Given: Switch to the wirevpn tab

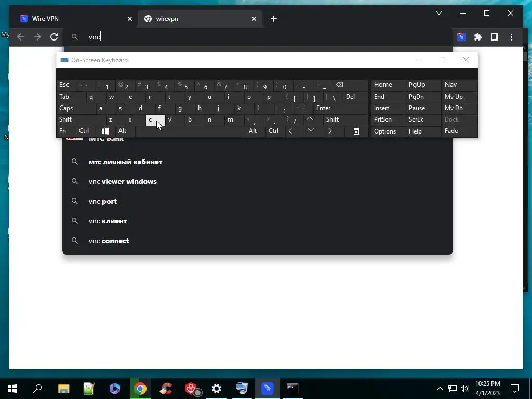Looking at the screenshot, I should (x=199, y=19).
